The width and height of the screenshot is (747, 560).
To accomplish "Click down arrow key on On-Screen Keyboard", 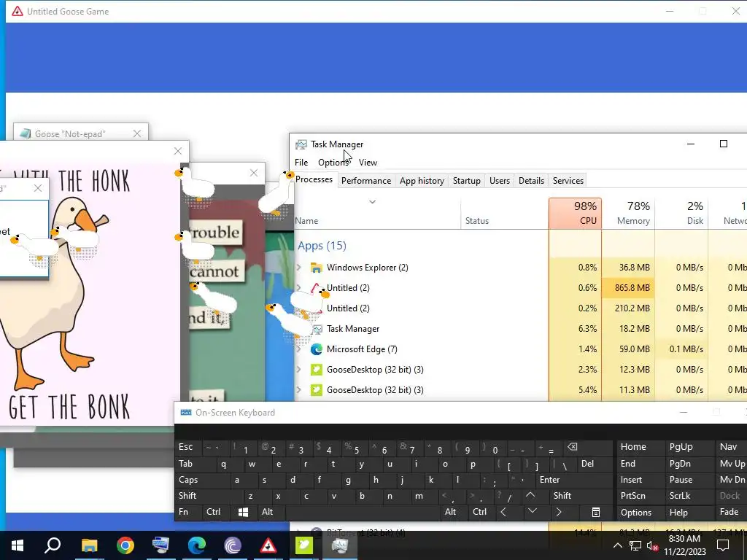I will [533, 511].
